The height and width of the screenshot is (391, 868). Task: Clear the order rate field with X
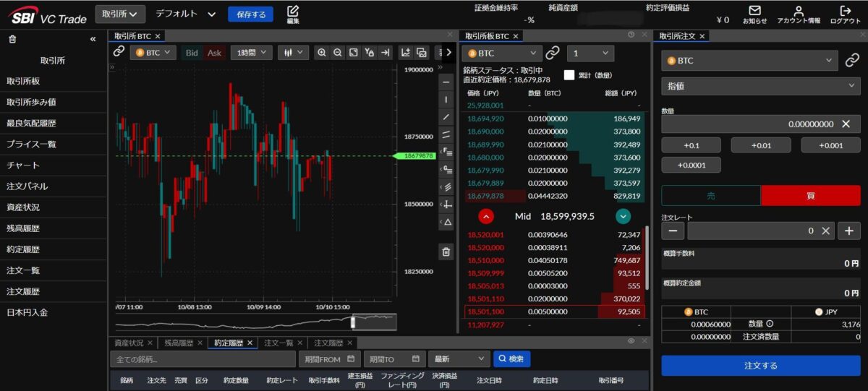826,231
